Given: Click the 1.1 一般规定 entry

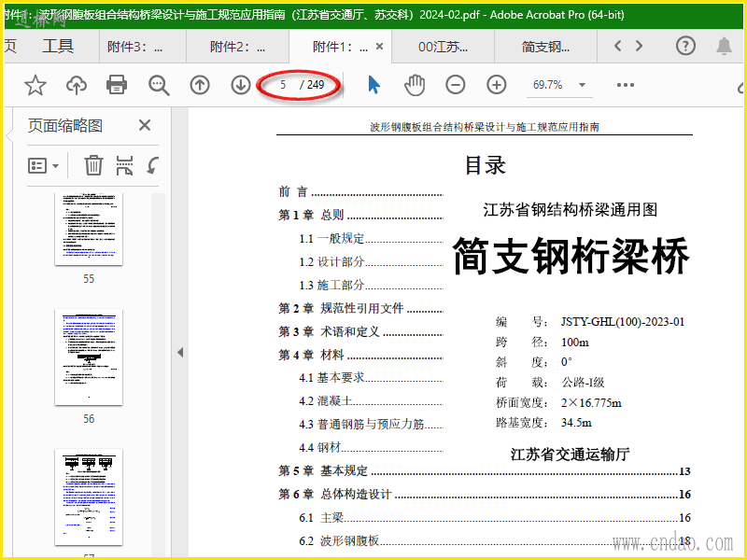Looking at the screenshot, I should point(371,238).
